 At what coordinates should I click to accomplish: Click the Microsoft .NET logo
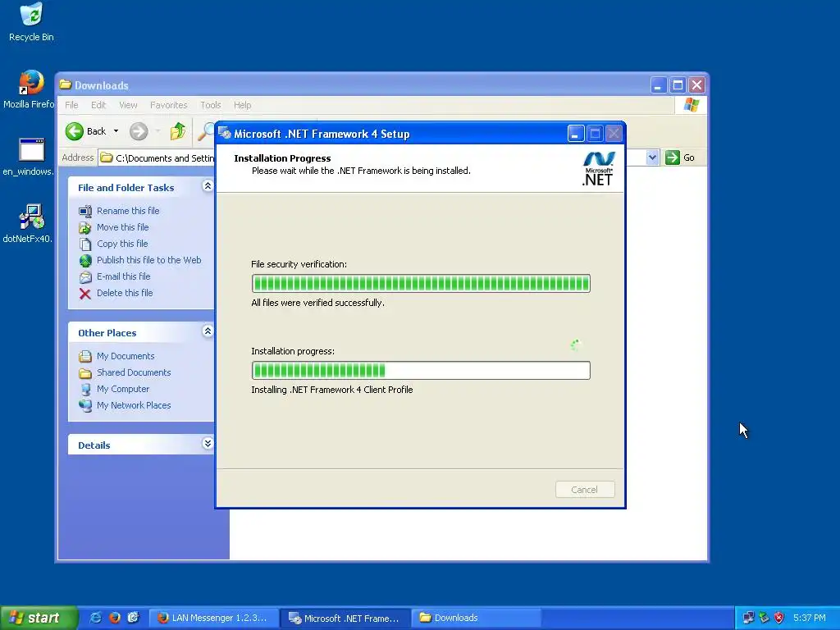tap(598, 168)
